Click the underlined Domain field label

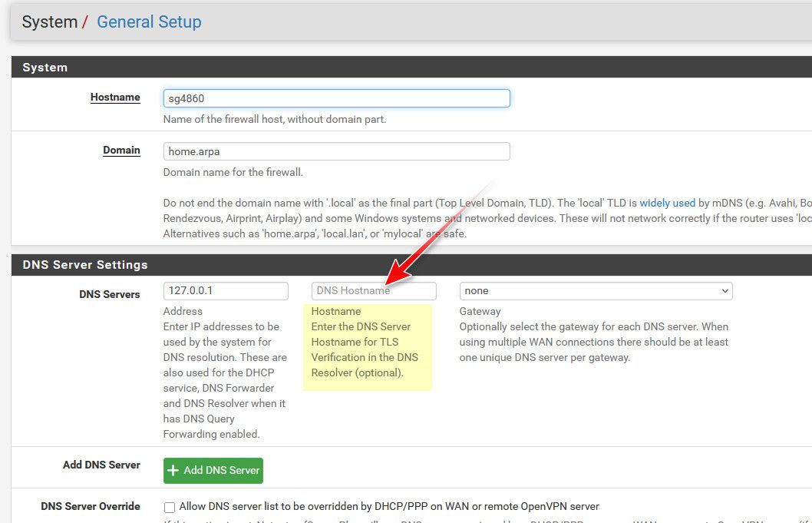[x=121, y=151]
